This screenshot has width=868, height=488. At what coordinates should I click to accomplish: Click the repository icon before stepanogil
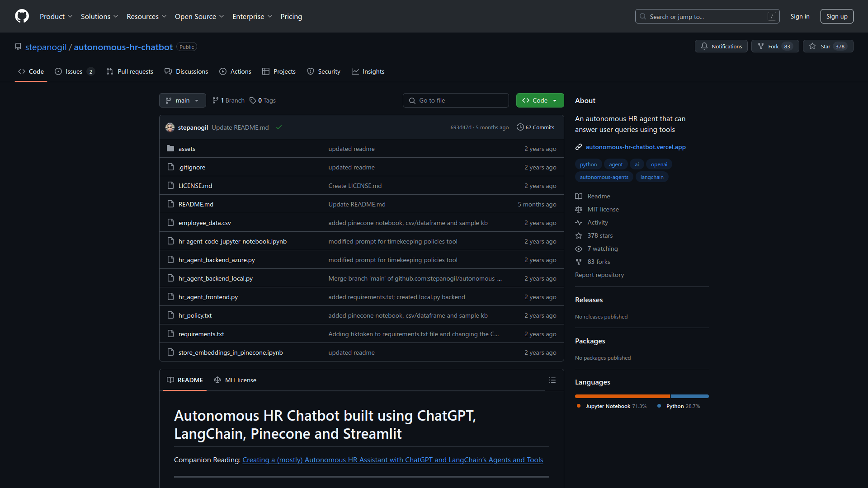click(x=18, y=47)
